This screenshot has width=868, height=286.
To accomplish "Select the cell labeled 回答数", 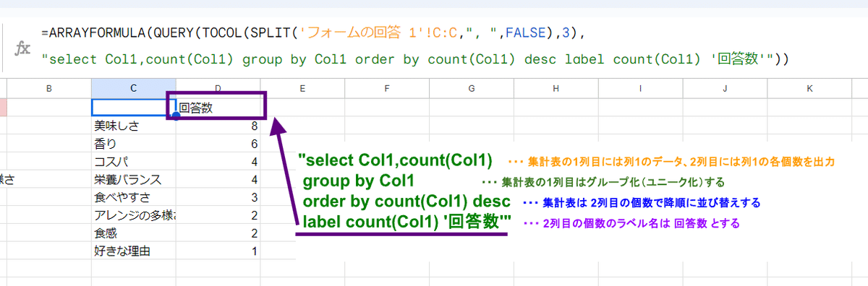I will point(218,108).
